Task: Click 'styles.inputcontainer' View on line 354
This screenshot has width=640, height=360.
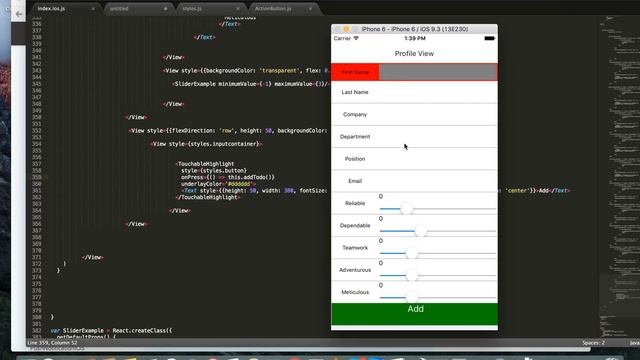Action: (206, 144)
